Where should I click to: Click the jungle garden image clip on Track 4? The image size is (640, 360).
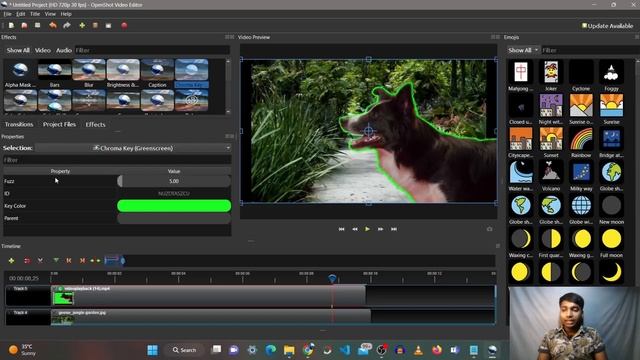(x=211, y=317)
